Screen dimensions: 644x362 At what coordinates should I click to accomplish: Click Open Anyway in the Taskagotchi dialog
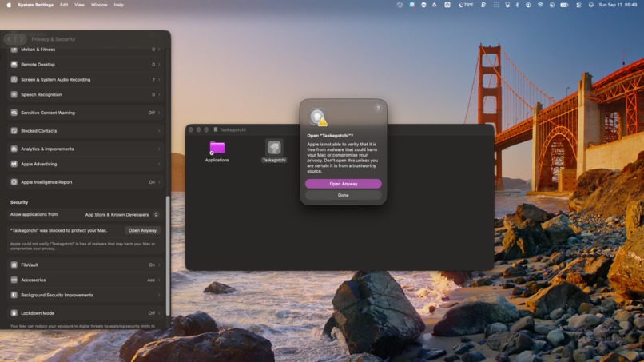(344, 184)
